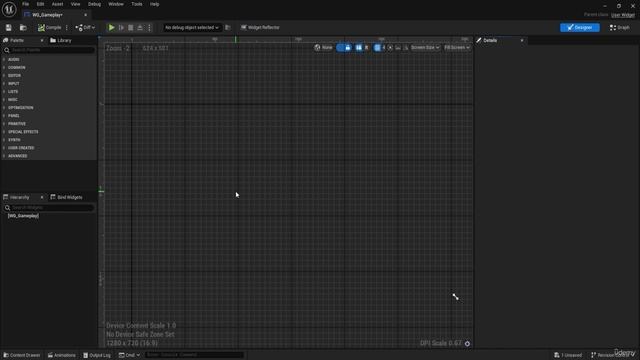Switch to the Bind Widgets tab
Screen dimensions: 640x360
click(x=66, y=197)
